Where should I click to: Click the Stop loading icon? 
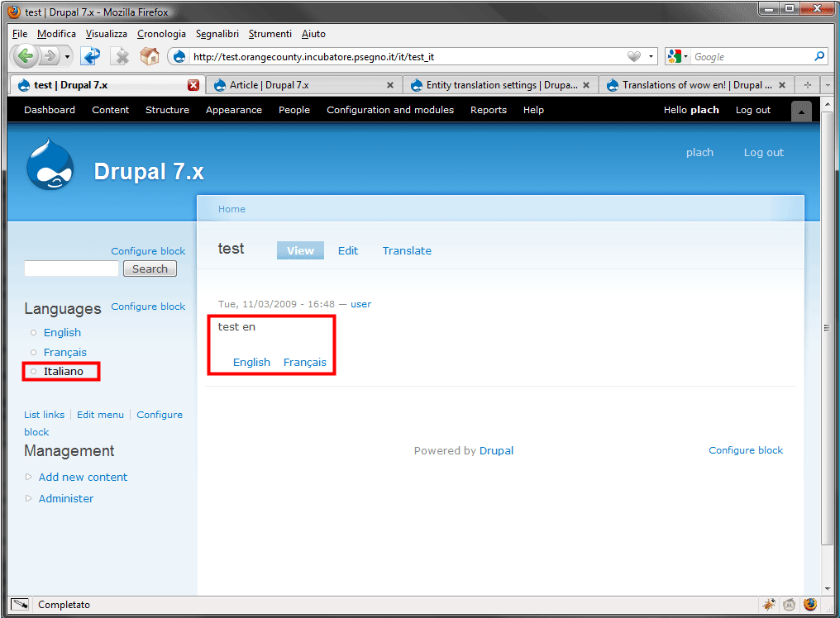tap(122, 56)
